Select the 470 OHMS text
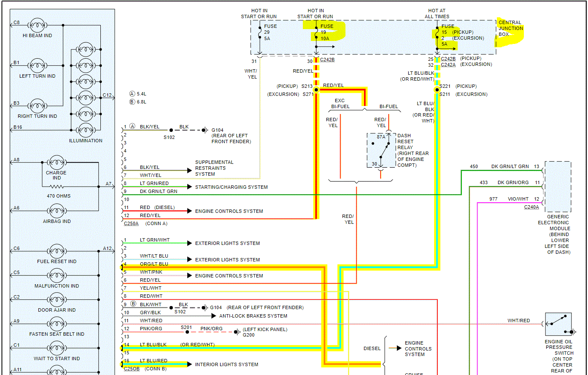Image resolution: width=588 pixels, height=375 pixels. click(59, 196)
